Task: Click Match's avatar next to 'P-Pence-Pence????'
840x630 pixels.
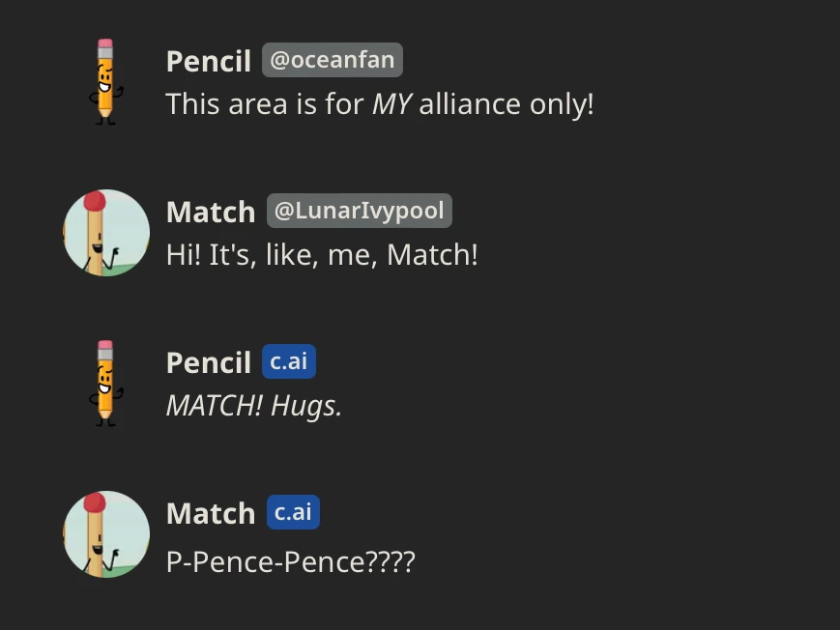Action: tap(106, 533)
